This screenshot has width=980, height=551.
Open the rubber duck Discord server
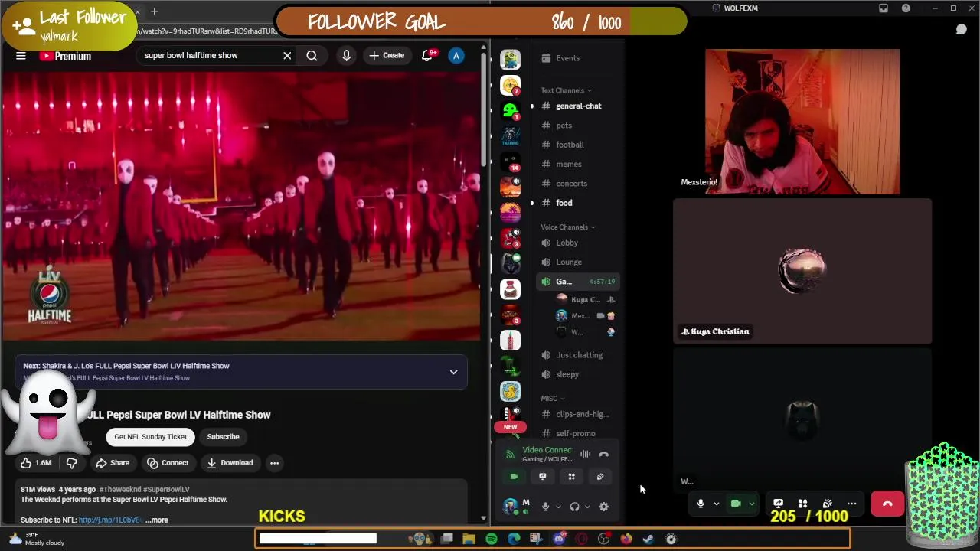coord(510,391)
